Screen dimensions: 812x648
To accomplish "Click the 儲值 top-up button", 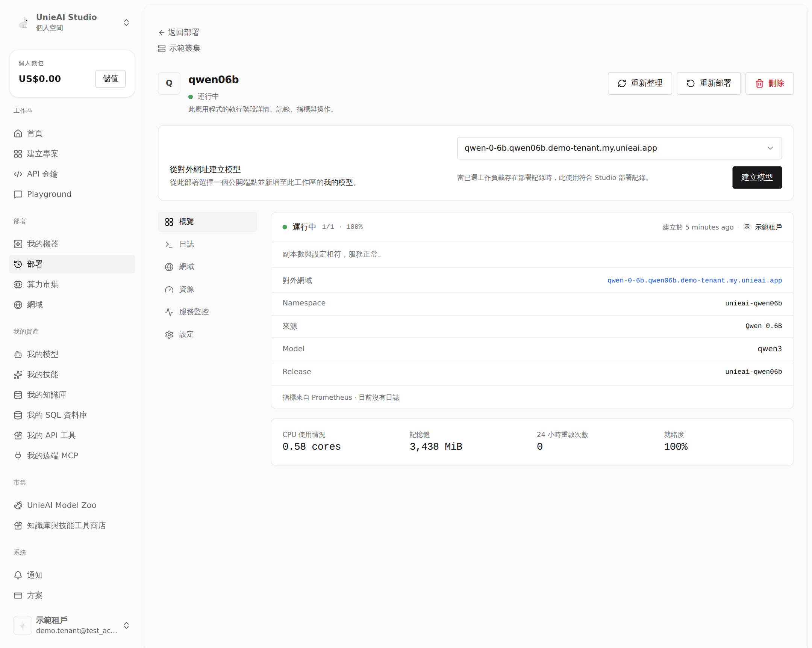I will [x=111, y=79].
